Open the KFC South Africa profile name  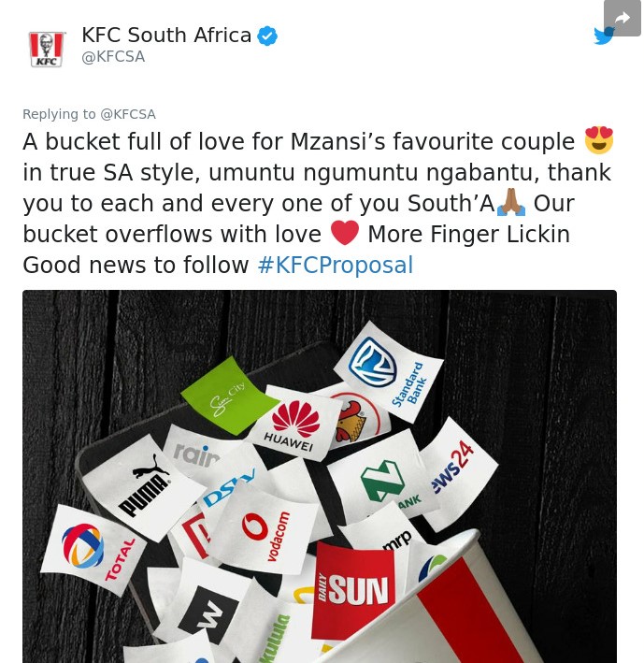pyautogui.click(x=166, y=36)
